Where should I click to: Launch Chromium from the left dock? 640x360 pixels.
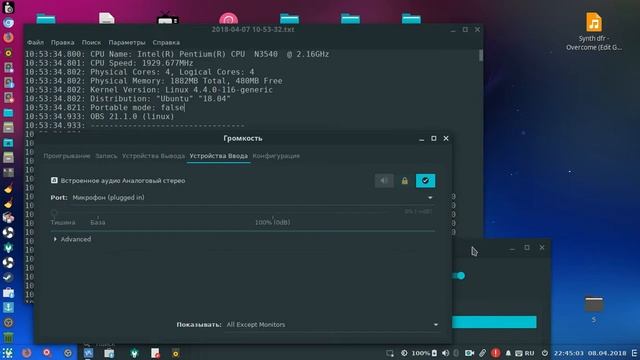pyautogui.click(x=8, y=23)
